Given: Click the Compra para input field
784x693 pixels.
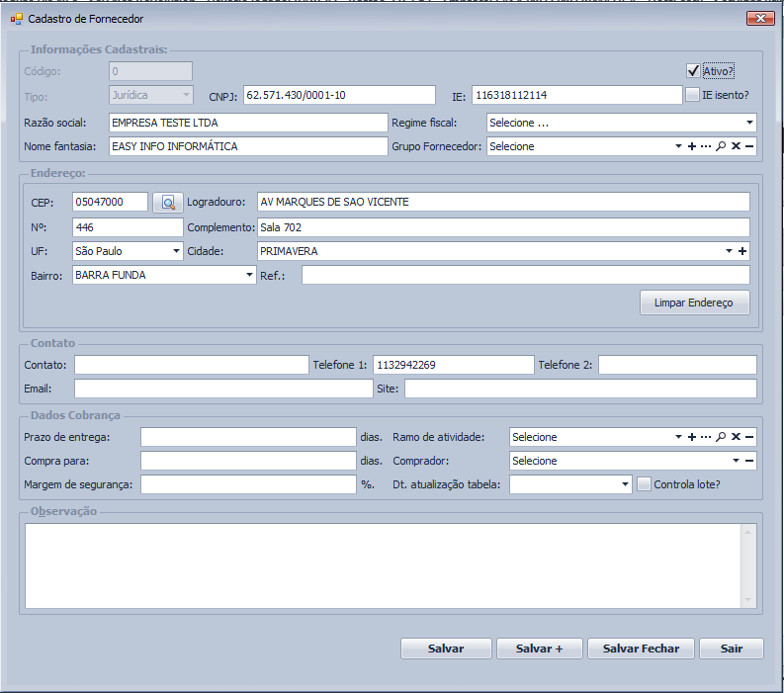Looking at the screenshot, I should (248, 461).
